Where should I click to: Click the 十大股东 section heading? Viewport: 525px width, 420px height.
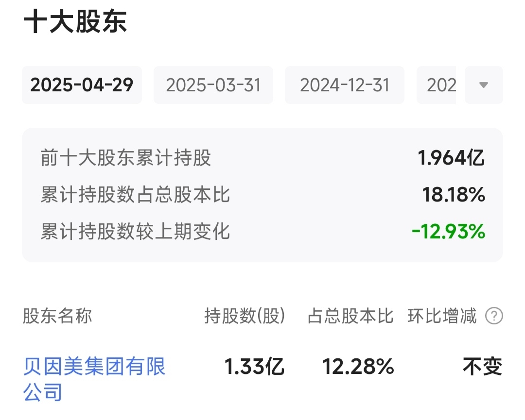coord(75,21)
